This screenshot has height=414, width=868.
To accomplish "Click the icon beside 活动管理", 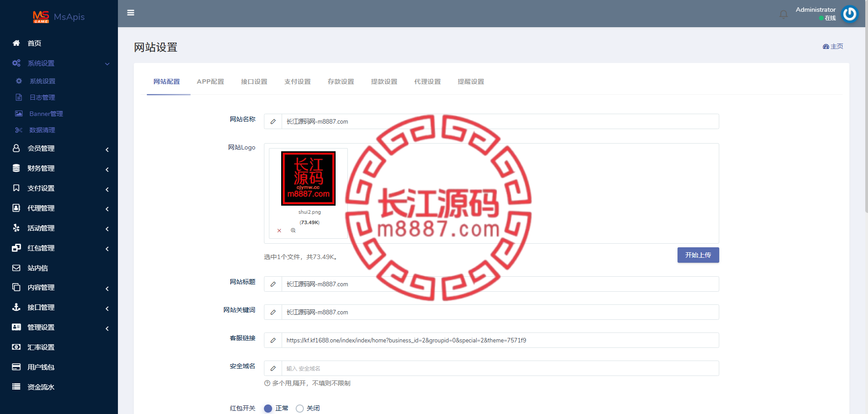I will click(16, 228).
